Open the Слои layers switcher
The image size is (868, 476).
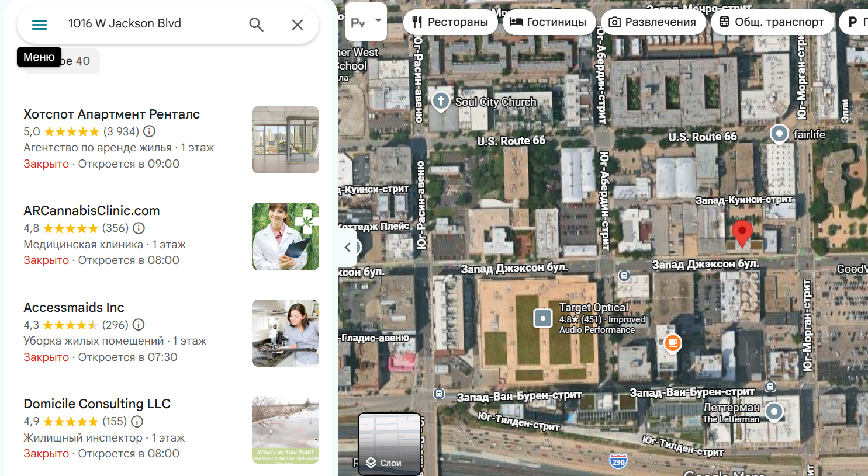[x=389, y=444]
